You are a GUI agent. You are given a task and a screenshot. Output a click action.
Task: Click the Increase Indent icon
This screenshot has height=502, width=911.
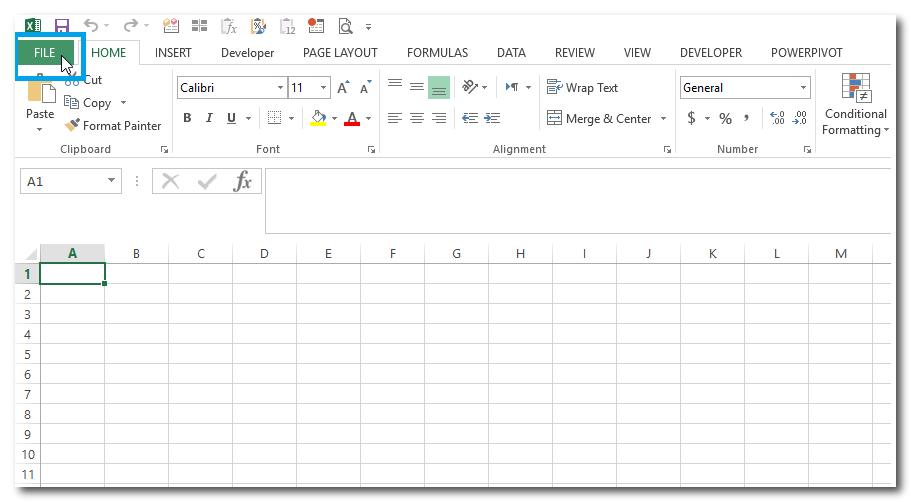(492, 118)
